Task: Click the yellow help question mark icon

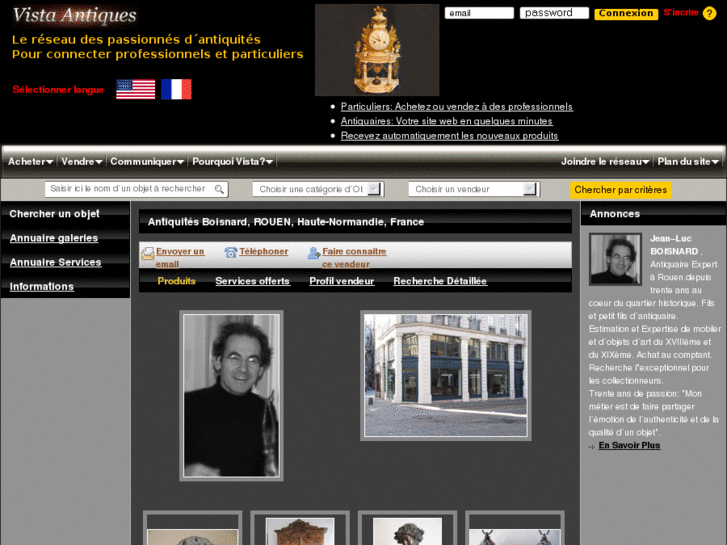Action: pyautogui.click(x=709, y=13)
